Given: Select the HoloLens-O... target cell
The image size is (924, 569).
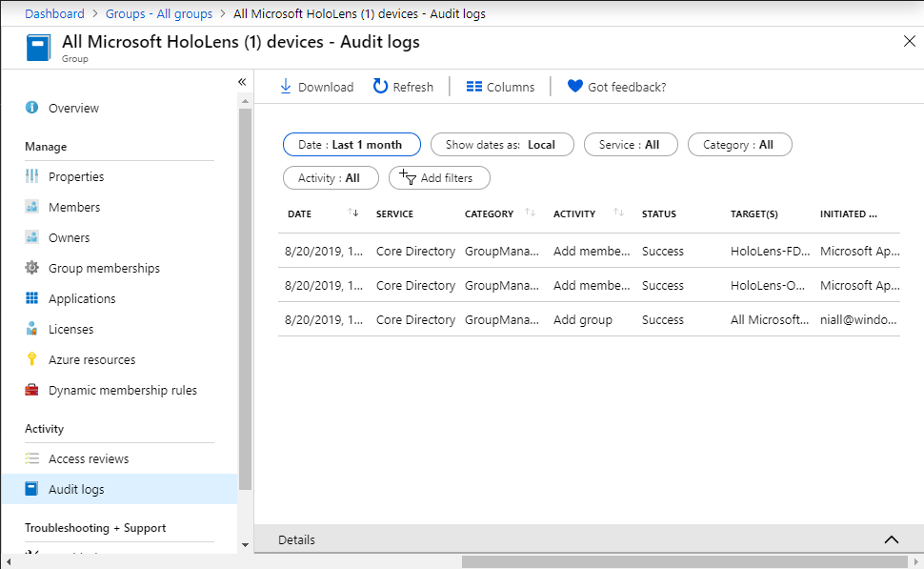Looking at the screenshot, I should click(768, 285).
